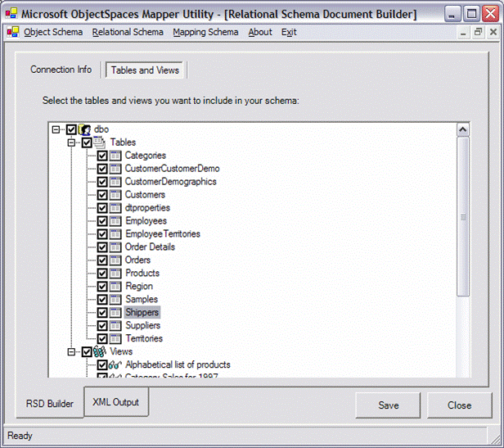This screenshot has width=504, height=448.
Task: Switch to the Connection Info tab
Action: 61,70
